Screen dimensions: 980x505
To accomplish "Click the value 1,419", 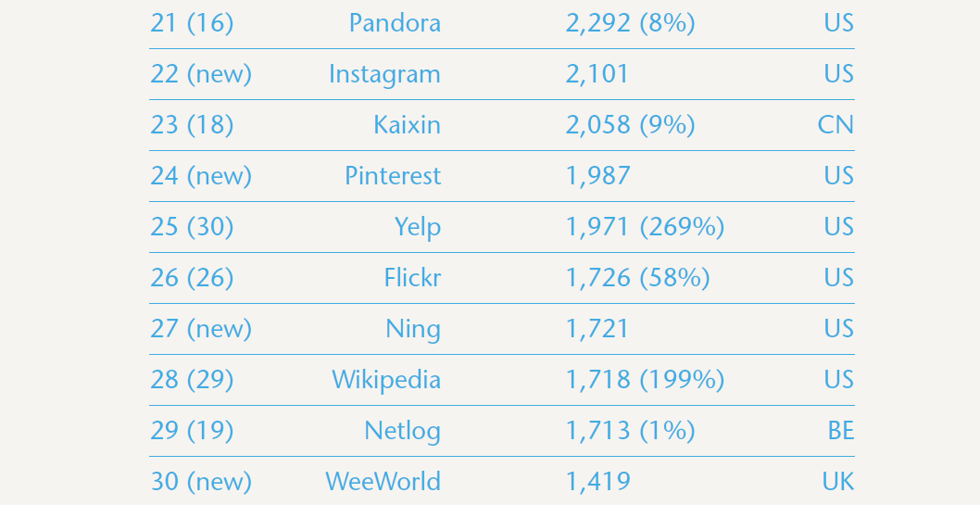I will 597,482.
